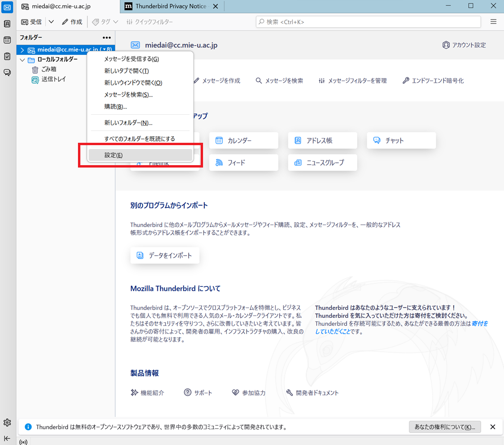Click the magnifier icon by メッセージを検索
504x445 pixels.
pos(259,81)
